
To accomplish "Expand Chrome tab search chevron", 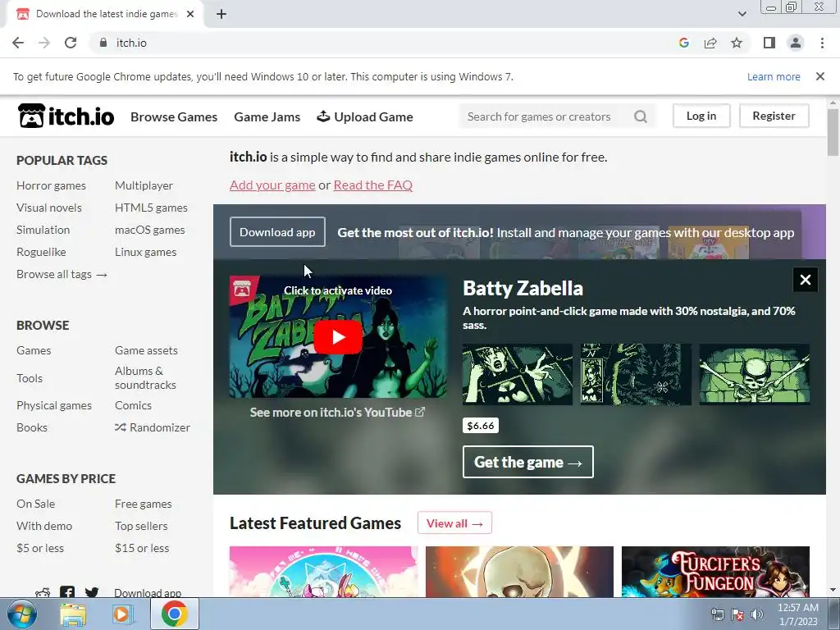I will pyautogui.click(x=742, y=14).
